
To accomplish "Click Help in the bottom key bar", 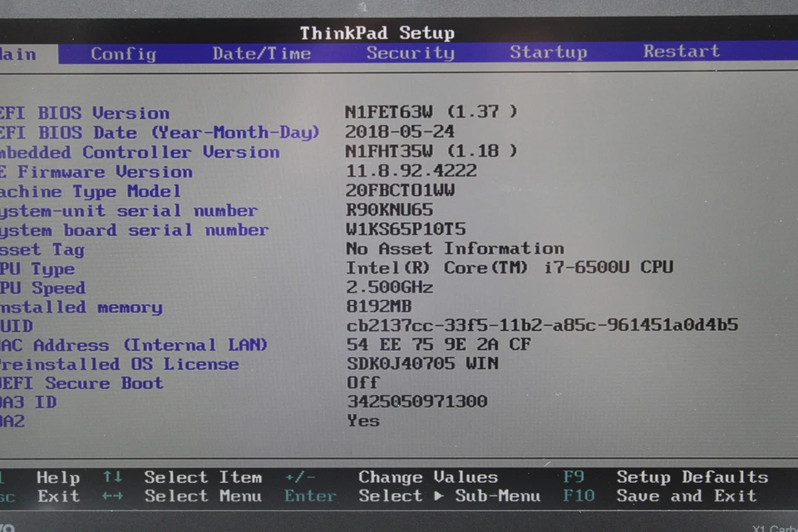I will (57, 477).
